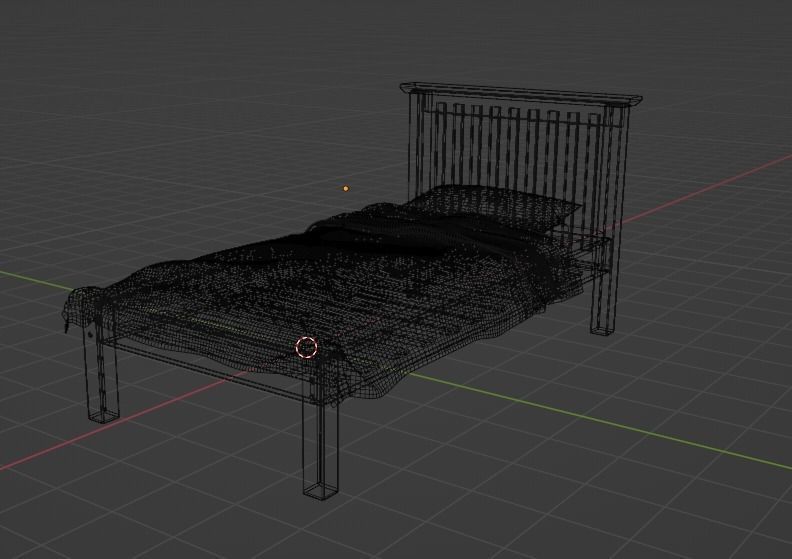Click the orange object origin dot
The image size is (792, 559).
tap(345, 188)
